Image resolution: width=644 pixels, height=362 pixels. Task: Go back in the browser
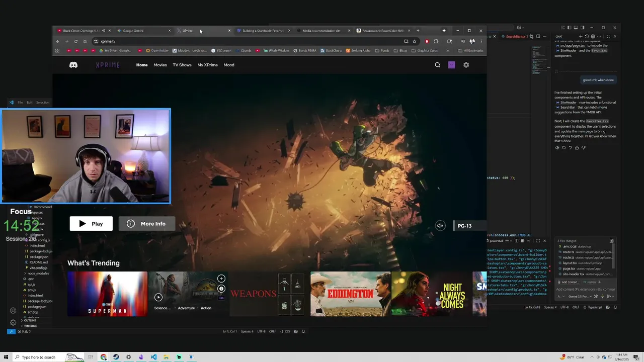pyautogui.click(x=58, y=41)
